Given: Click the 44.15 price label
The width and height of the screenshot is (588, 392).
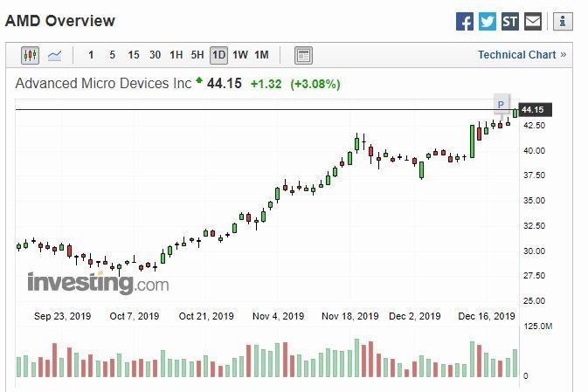Looking at the screenshot, I should click(535, 109).
